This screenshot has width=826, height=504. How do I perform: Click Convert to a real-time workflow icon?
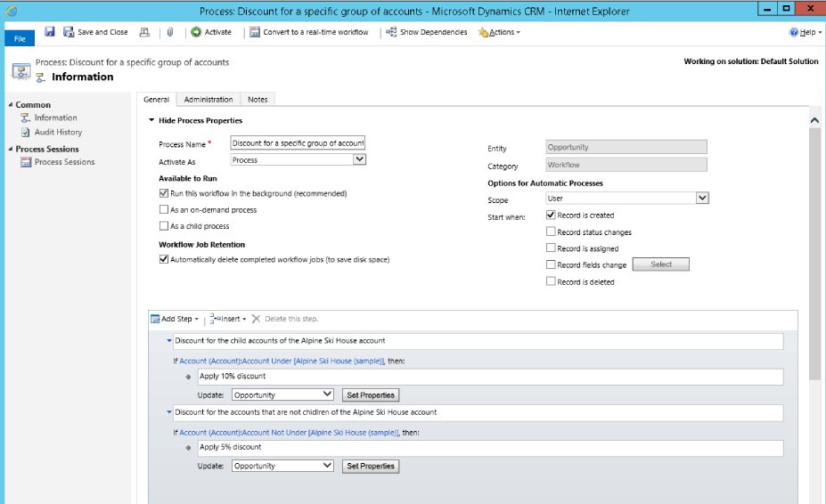click(x=255, y=32)
